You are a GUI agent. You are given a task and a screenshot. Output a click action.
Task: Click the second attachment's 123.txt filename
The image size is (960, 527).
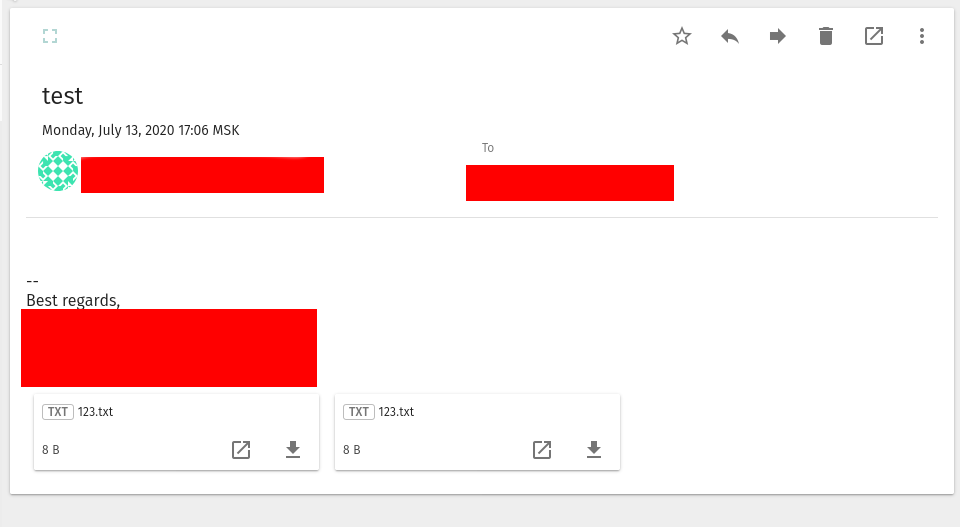coord(396,412)
